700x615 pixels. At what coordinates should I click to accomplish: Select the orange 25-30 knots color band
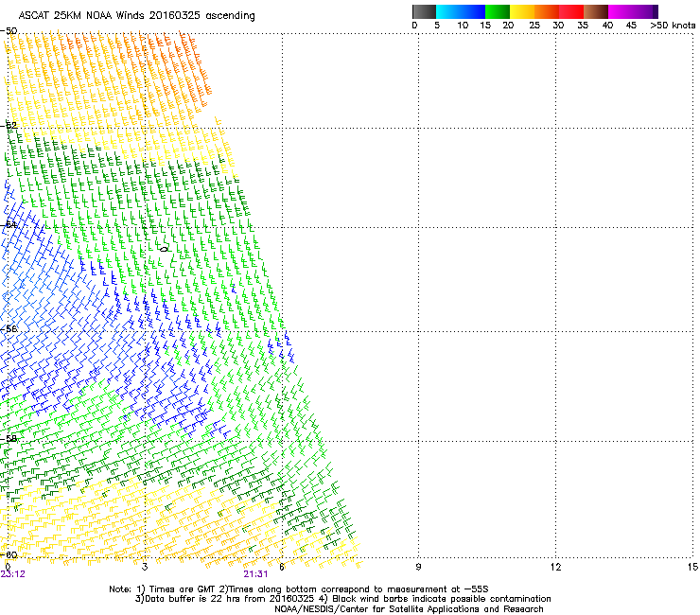click(547, 11)
